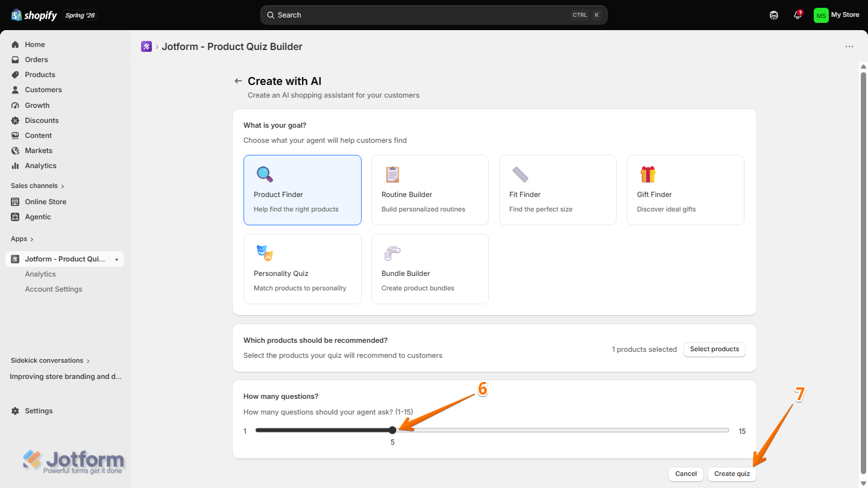Screen dimensions: 868x488
Task: Expand Sidekick conversations
Action: (x=50, y=360)
